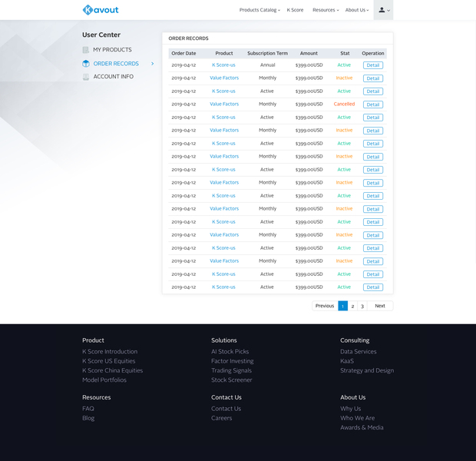Screen dimensions: 476x461
Task: Click the Cancelled status text
Action: [344, 104]
